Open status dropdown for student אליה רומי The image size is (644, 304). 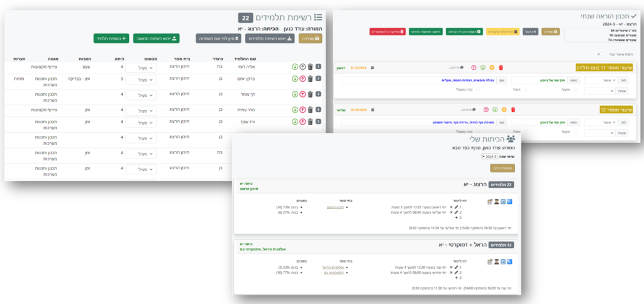pos(140,67)
